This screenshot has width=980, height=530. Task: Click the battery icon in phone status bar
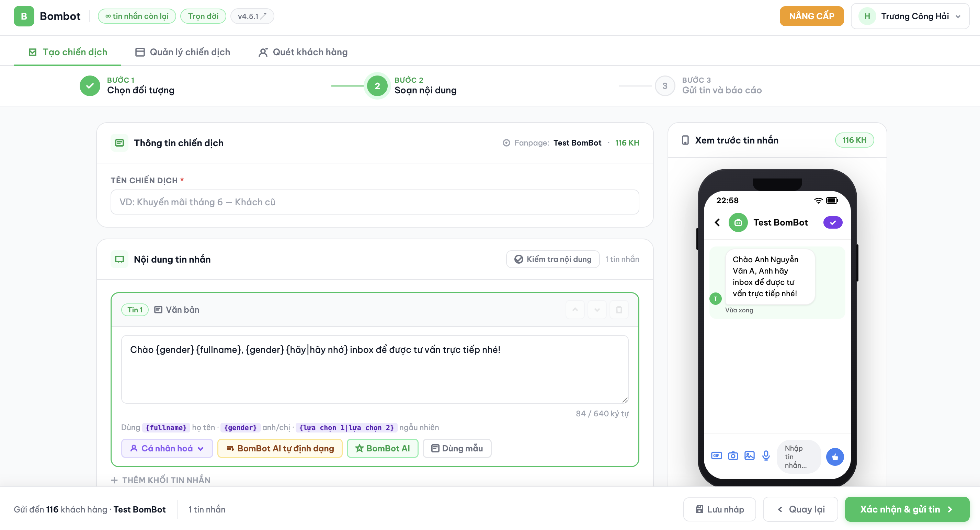pyautogui.click(x=832, y=200)
